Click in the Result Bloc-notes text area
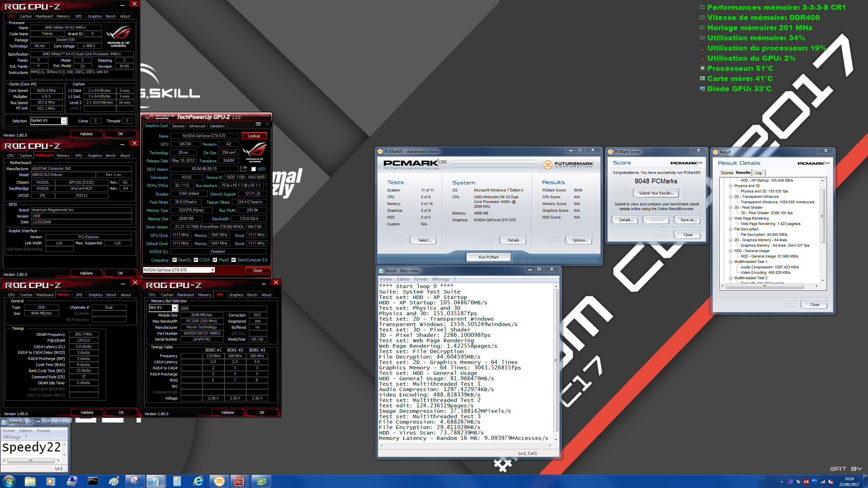This screenshot has width=868, height=488. click(466, 362)
